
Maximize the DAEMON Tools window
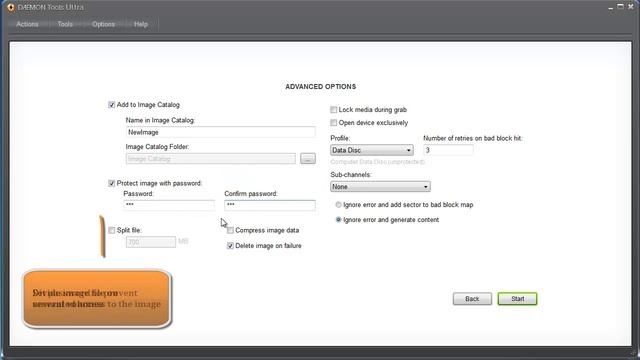(x=620, y=7)
